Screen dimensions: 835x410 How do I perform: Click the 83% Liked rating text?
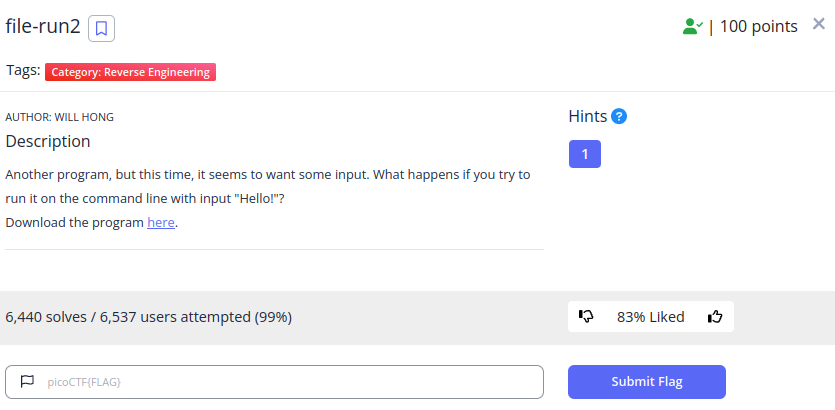pyautogui.click(x=650, y=317)
